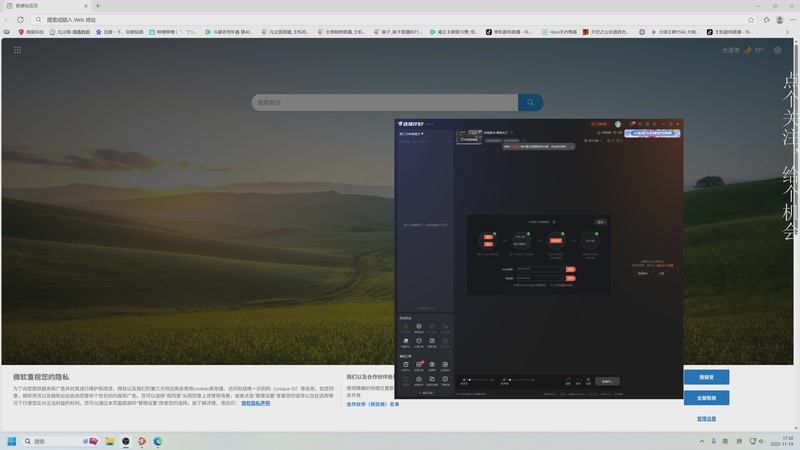Image resolution: width=800 pixels, height=450 pixels.
Task: Refresh the page in Edge
Action: tap(20, 19)
